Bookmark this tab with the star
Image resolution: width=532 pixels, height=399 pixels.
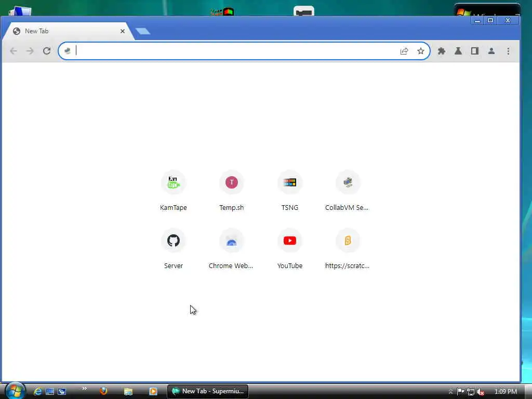pyautogui.click(x=421, y=51)
